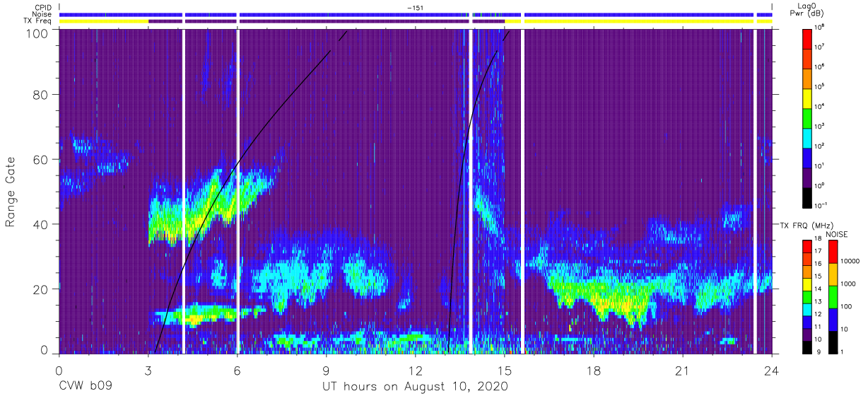
Task: Click the white data gap near hour 15.5
Action: pos(522,191)
